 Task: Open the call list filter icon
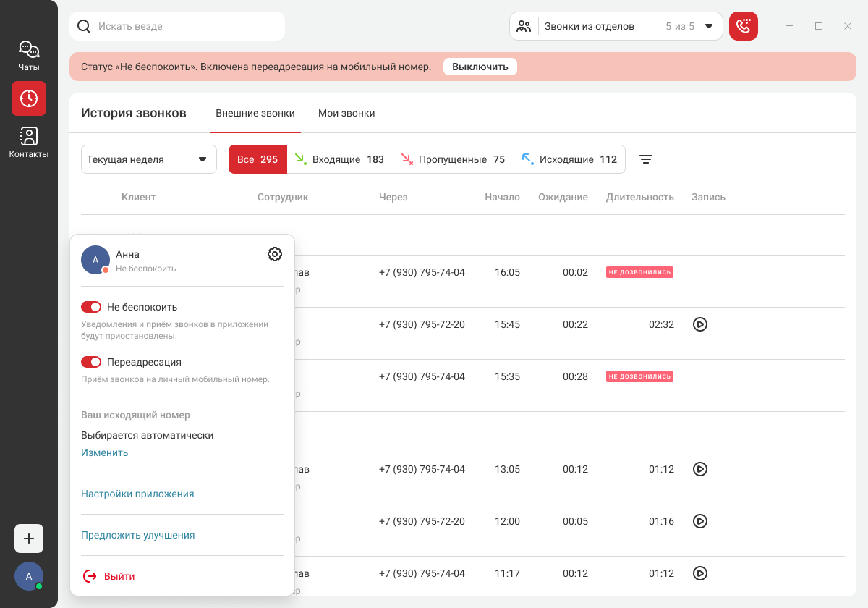[x=646, y=159]
